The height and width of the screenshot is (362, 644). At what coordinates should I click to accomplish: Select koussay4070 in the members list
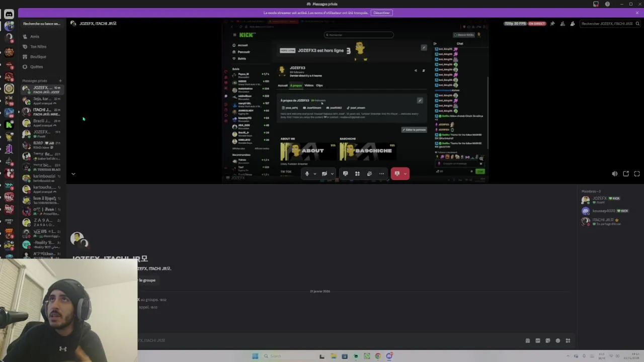[611, 211]
